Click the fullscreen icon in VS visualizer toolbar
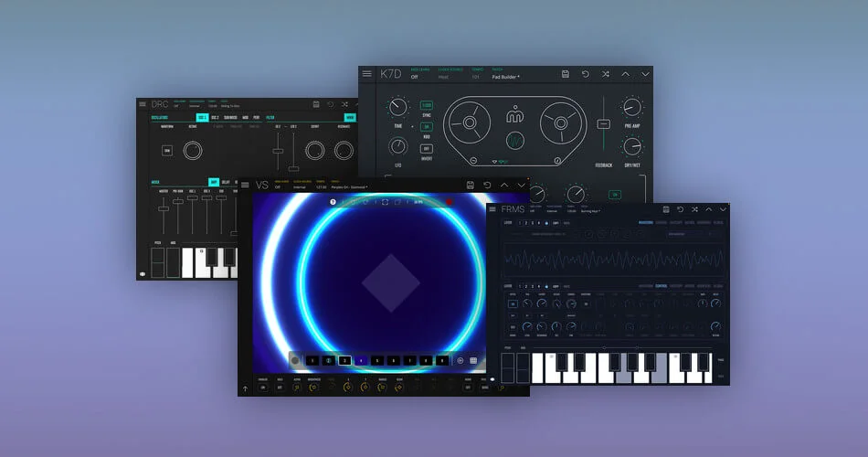The width and height of the screenshot is (868, 457). click(x=385, y=202)
